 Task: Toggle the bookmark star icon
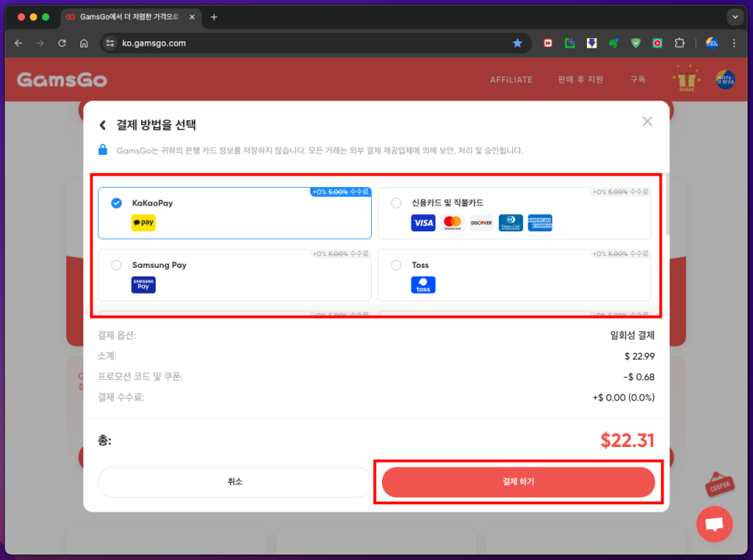[518, 43]
